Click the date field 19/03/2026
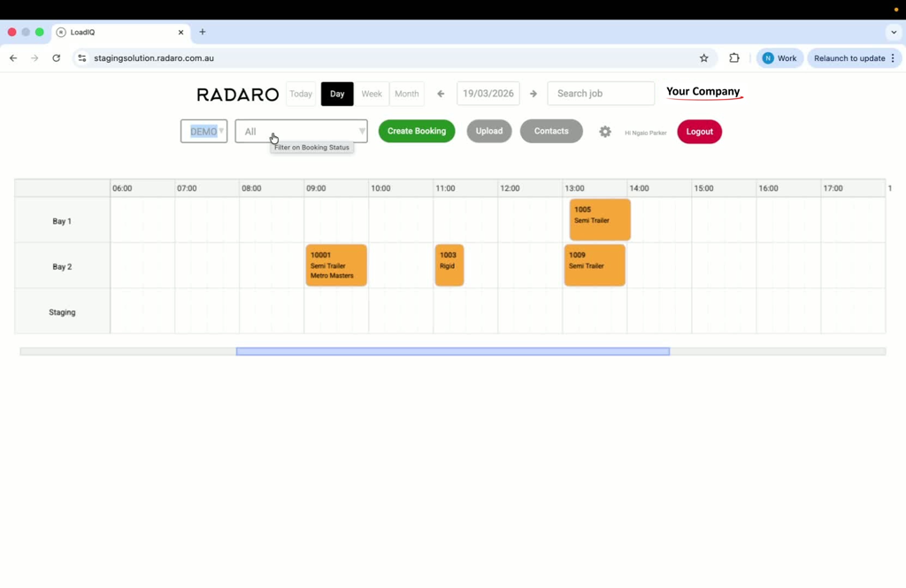This screenshot has width=906, height=588. pos(488,94)
